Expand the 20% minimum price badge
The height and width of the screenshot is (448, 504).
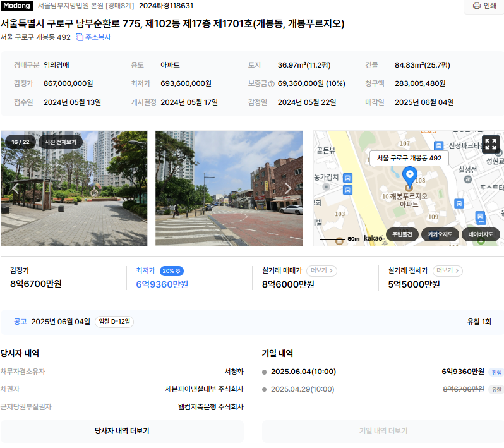click(172, 271)
